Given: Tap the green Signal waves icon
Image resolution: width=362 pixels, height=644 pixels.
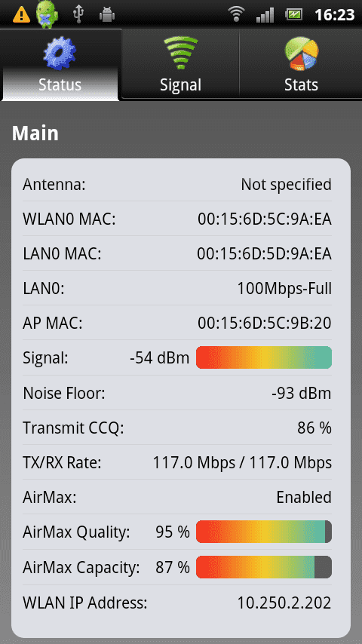Looking at the screenshot, I should [x=181, y=53].
